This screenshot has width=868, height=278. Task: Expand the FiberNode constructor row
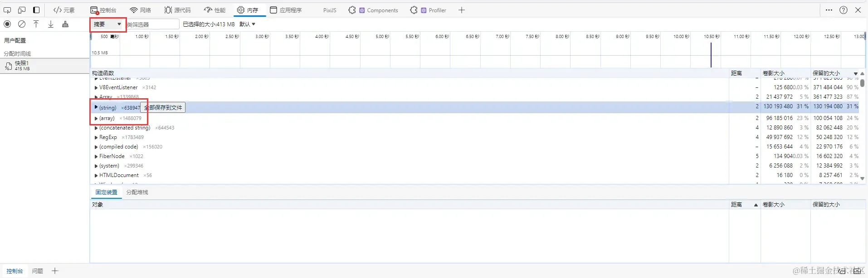(x=96, y=157)
